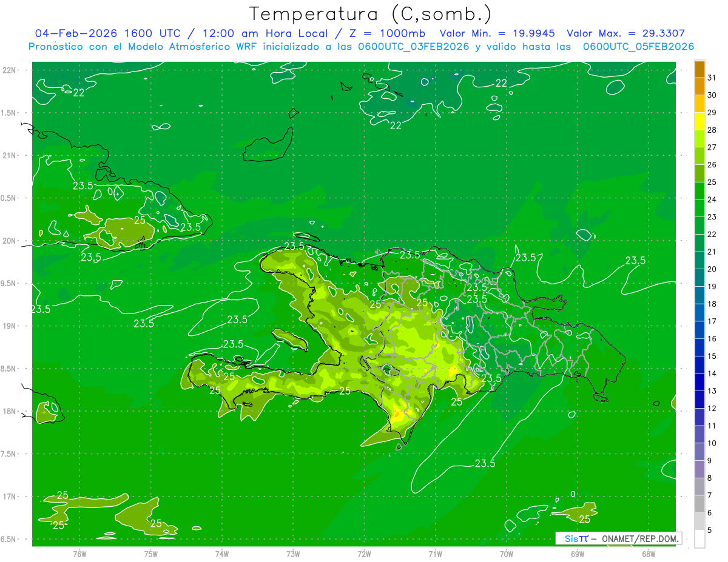This screenshot has height=562, width=728.
Task: Click the color scale value "10"
Action: click(712, 443)
